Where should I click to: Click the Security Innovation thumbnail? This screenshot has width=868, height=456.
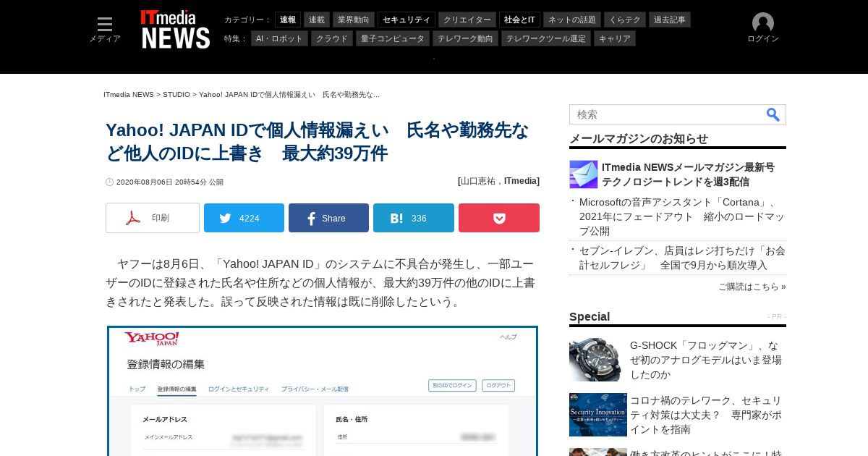click(598, 415)
